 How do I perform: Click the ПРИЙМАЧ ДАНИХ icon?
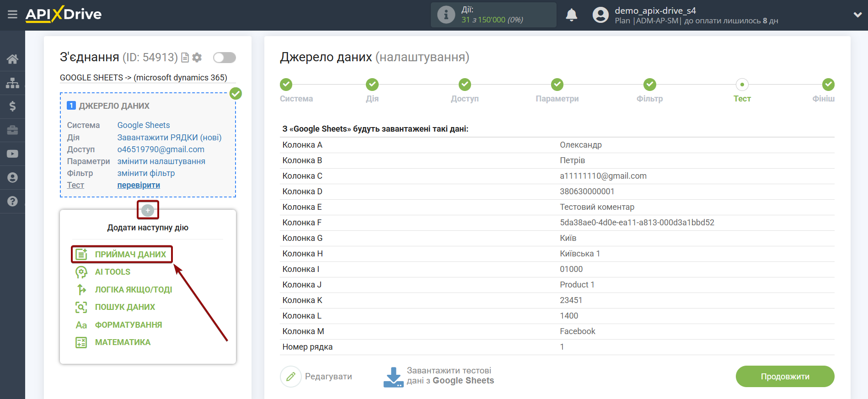point(81,254)
